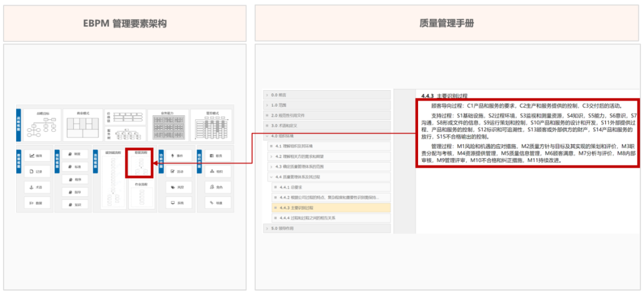
Task: Click the 风控 tags icon
Action: pyautogui.click(x=173, y=187)
